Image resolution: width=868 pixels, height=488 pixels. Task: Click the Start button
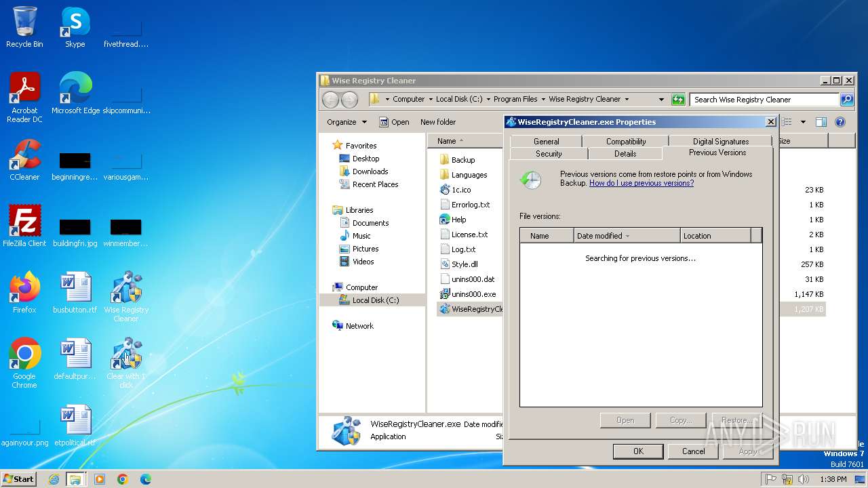point(18,479)
